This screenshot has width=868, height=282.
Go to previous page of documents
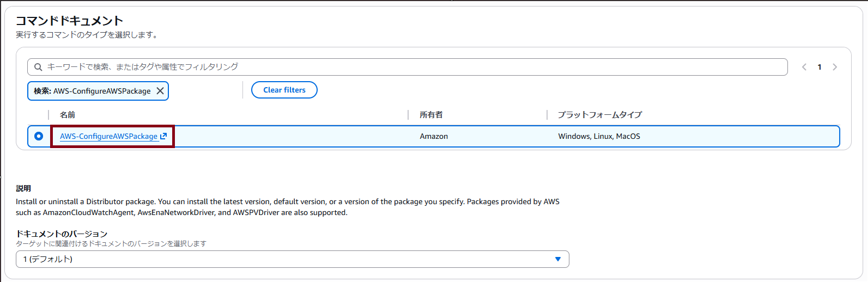point(804,67)
